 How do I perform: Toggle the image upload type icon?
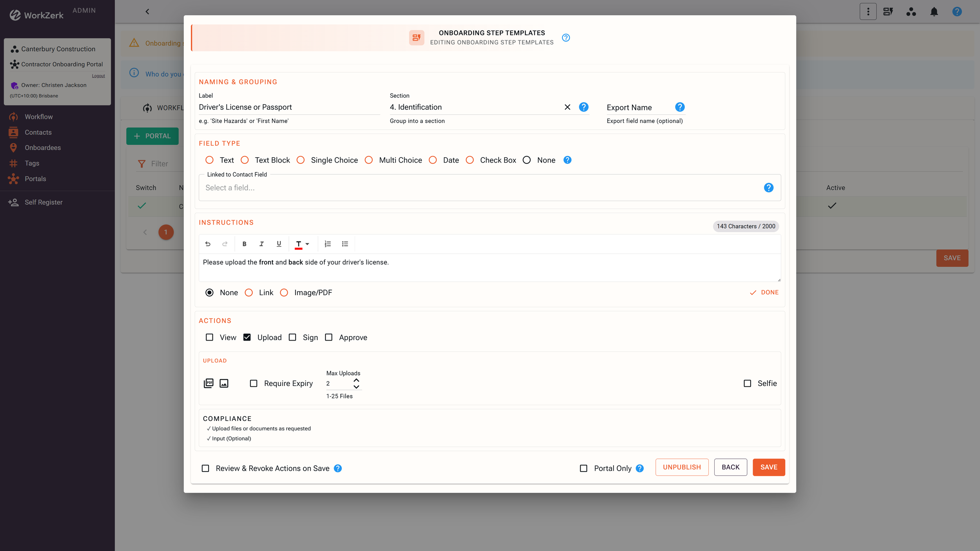(x=224, y=383)
